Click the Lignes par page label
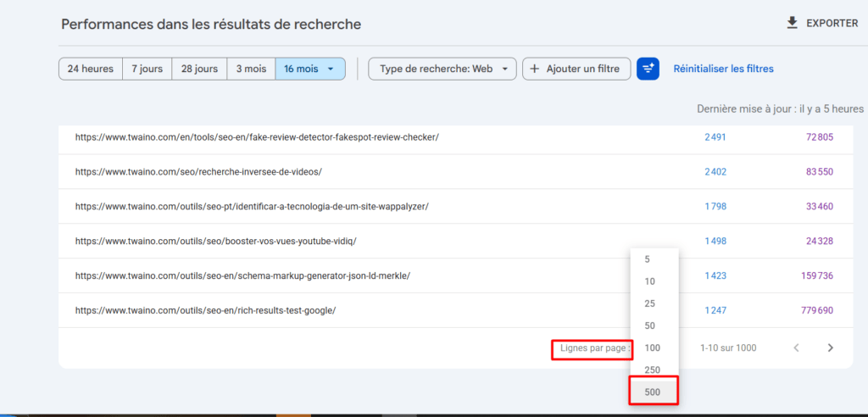 (595, 347)
